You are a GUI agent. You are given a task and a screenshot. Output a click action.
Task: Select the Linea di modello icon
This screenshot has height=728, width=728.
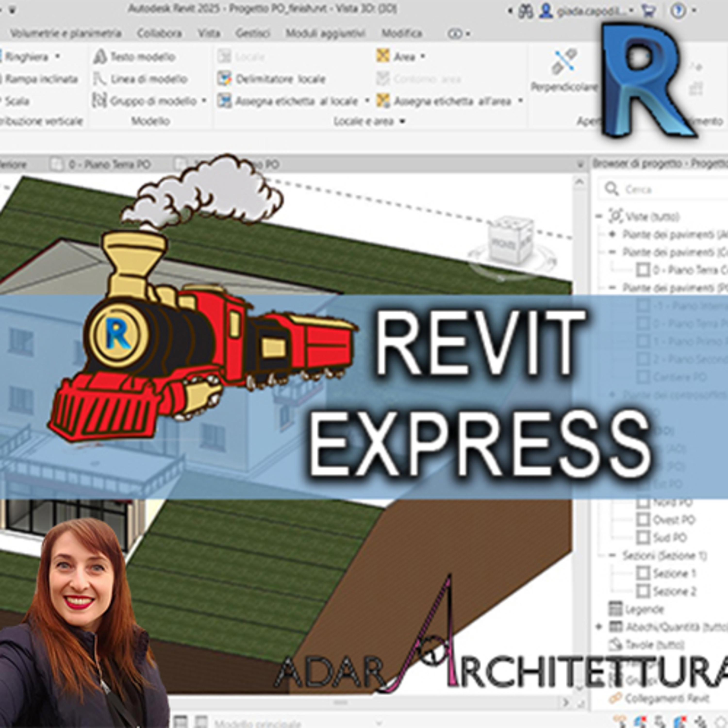pyautogui.click(x=100, y=79)
